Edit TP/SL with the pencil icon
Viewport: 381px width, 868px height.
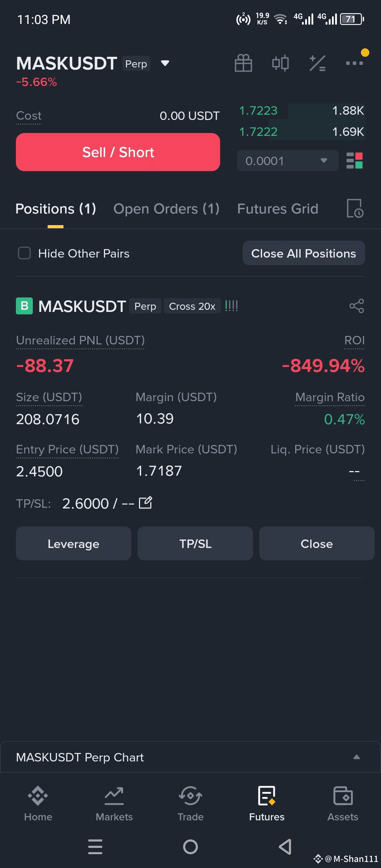click(145, 503)
